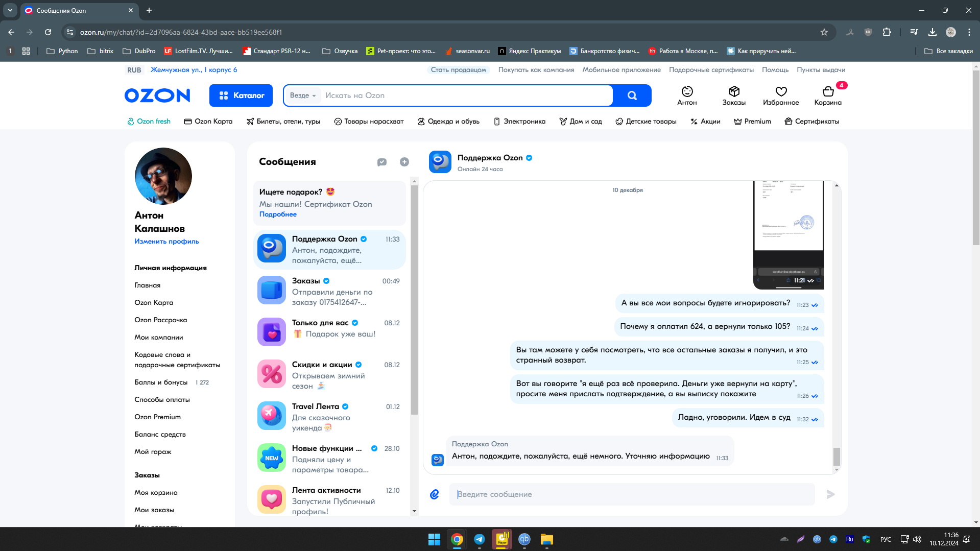Open Избранное heart icon
This screenshot has width=980, height=551.
781,95
